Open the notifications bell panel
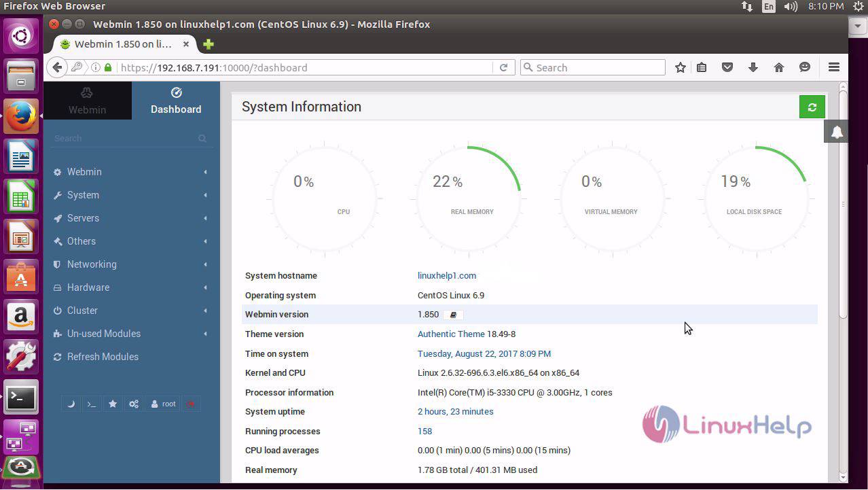This screenshot has width=868, height=490. [x=837, y=132]
